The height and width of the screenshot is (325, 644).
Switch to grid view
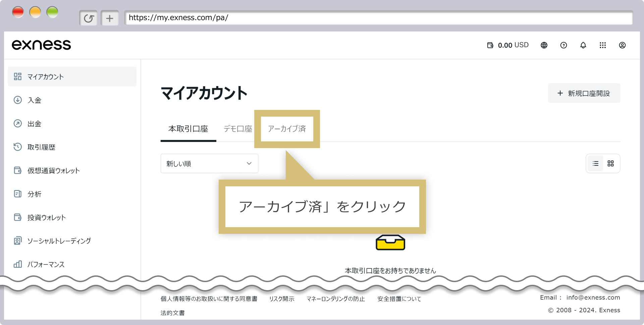[610, 164]
